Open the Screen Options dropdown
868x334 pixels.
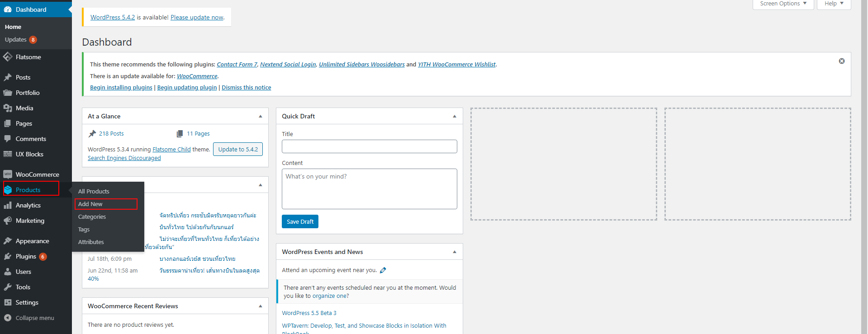[783, 4]
